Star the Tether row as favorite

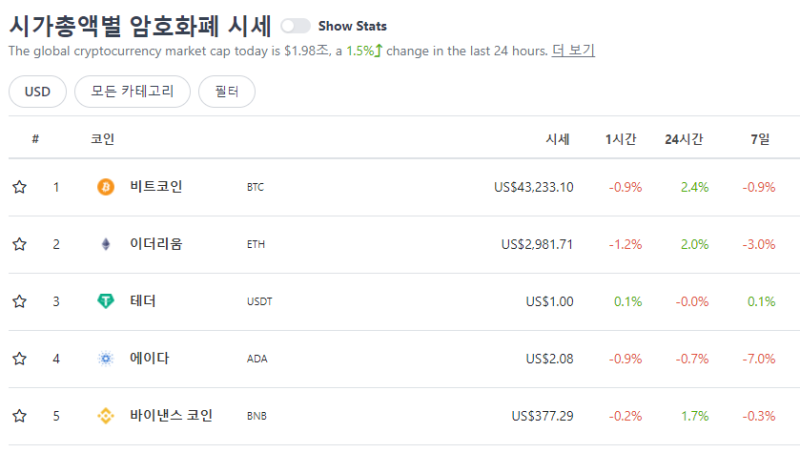click(19, 301)
